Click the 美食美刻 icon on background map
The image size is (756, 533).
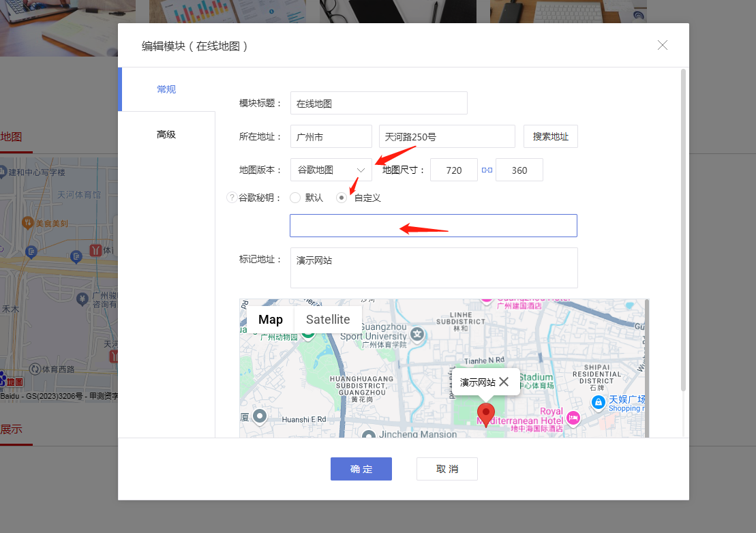[x=27, y=223]
